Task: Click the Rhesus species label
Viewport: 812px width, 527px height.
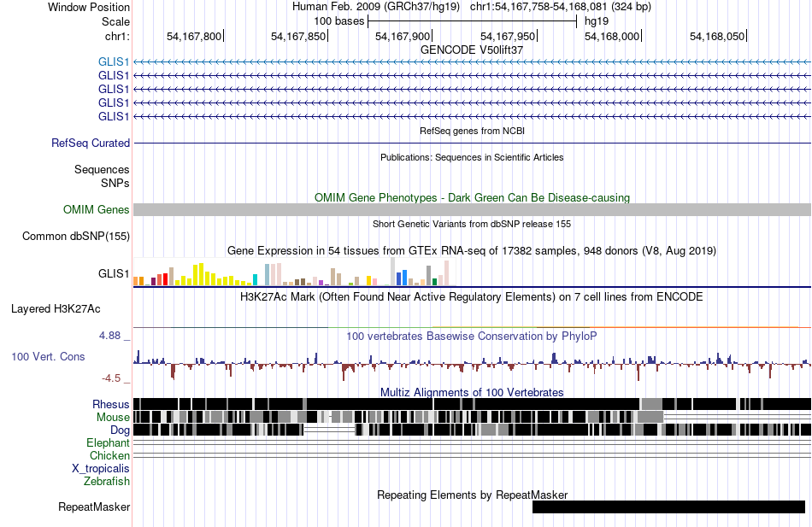Action: click(111, 404)
